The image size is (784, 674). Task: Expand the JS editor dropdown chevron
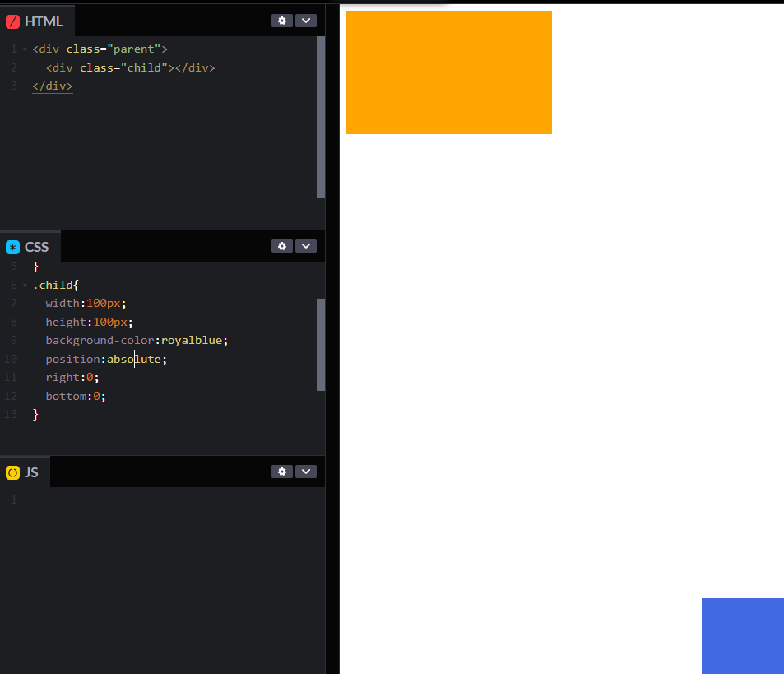(306, 472)
